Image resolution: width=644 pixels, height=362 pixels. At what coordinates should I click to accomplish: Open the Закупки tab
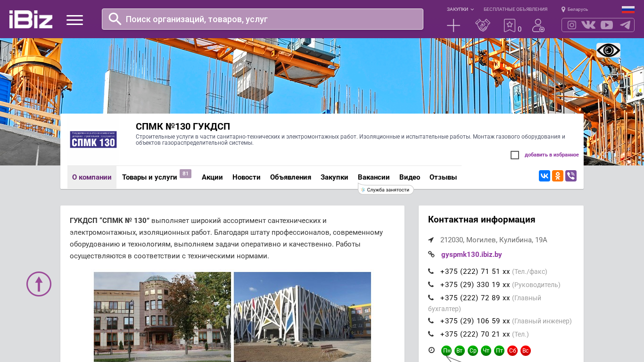coord(334,177)
